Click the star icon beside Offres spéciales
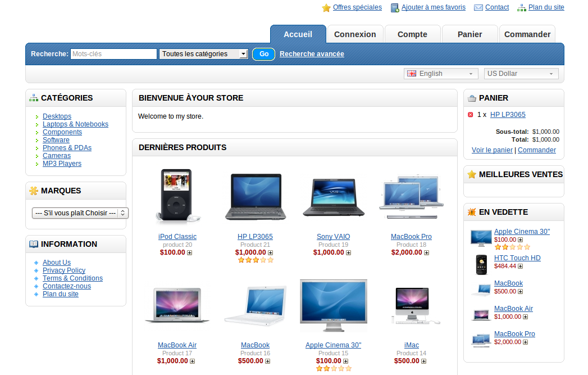588x375 pixels. tap(326, 7)
